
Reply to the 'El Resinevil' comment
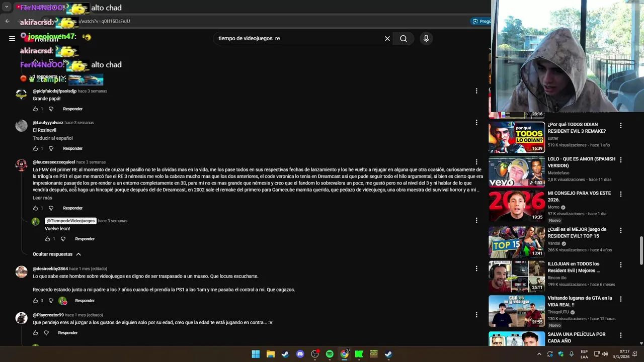click(72, 149)
